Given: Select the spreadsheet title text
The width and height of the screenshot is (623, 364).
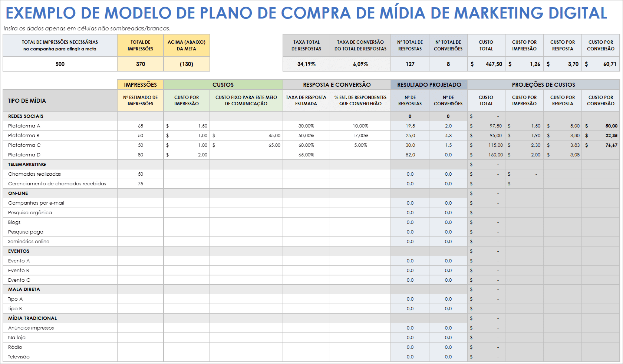Looking at the screenshot, I should [x=306, y=13].
